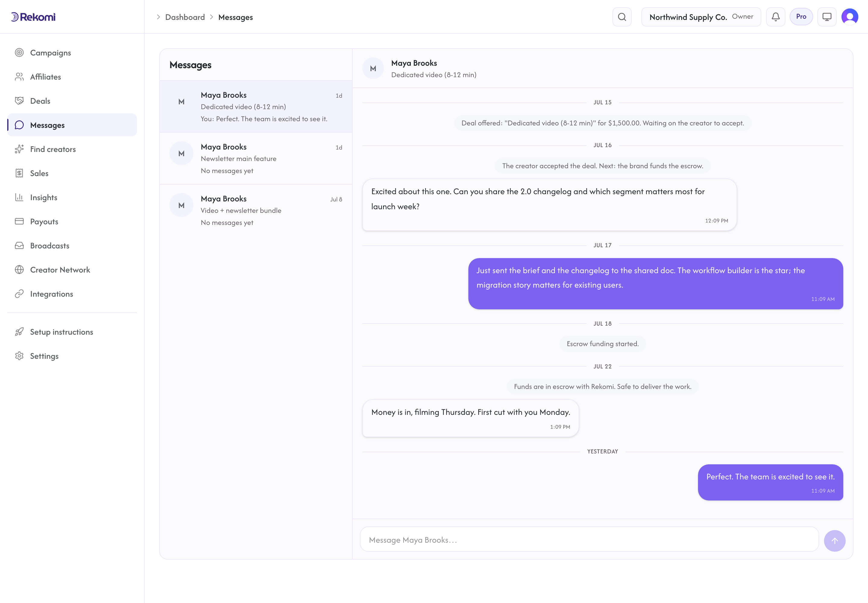This screenshot has height=603, width=868.
Task: Open the user profile avatar
Action: [850, 17]
